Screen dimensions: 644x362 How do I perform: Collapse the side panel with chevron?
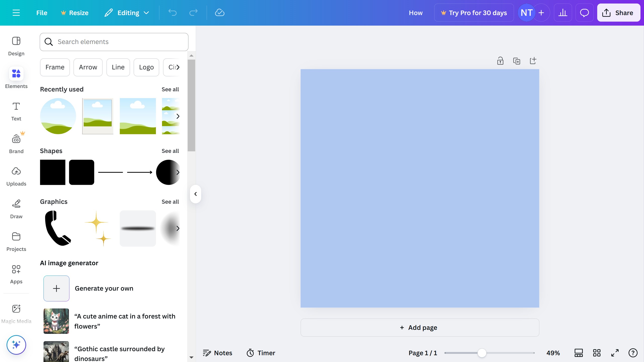(x=195, y=194)
